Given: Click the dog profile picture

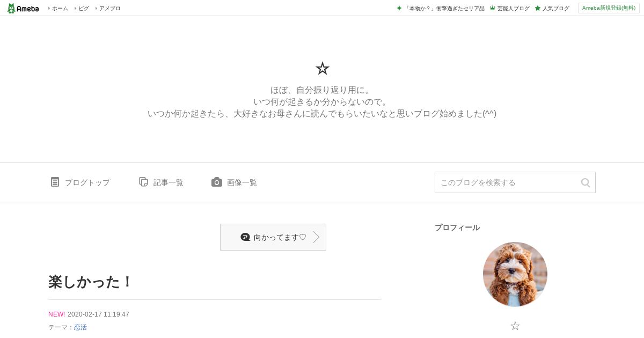Looking at the screenshot, I should (x=515, y=274).
